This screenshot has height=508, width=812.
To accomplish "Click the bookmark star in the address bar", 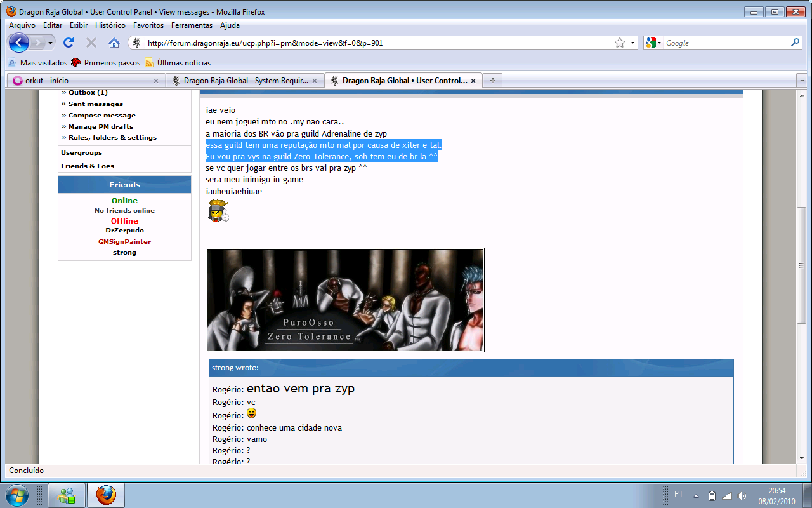I will point(620,43).
